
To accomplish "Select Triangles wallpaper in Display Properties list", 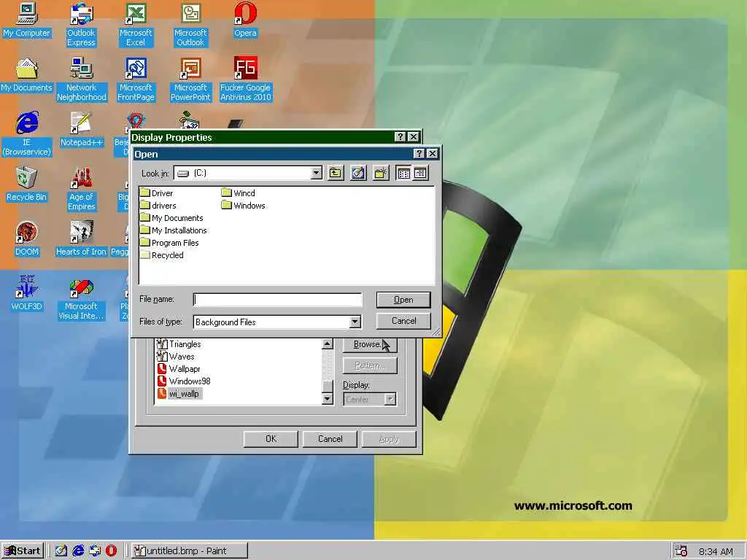I will coord(179,344).
